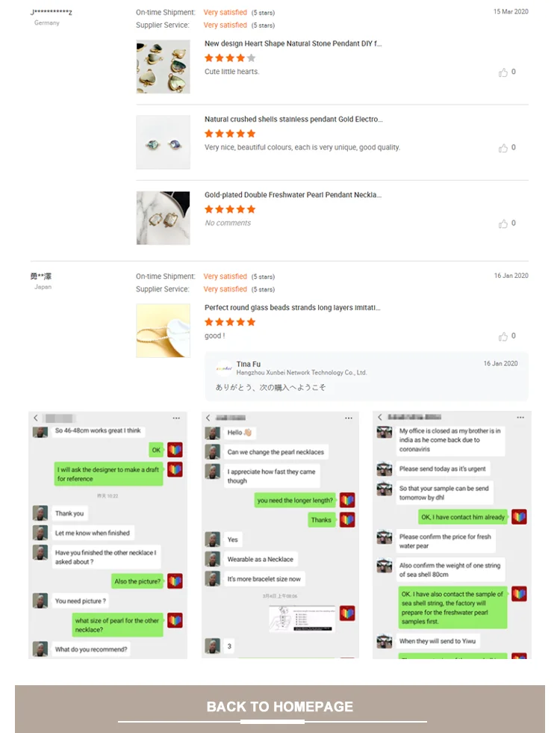Open New design Heart Shape Natural Stone title
Image resolution: width=560 pixels, height=733 pixels.
pos(293,43)
